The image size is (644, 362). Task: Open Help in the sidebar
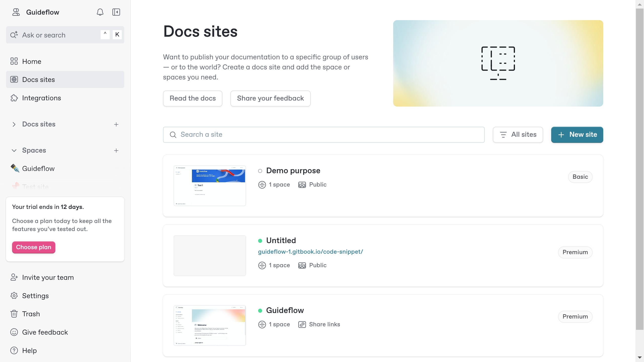pyautogui.click(x=65, y=350)
